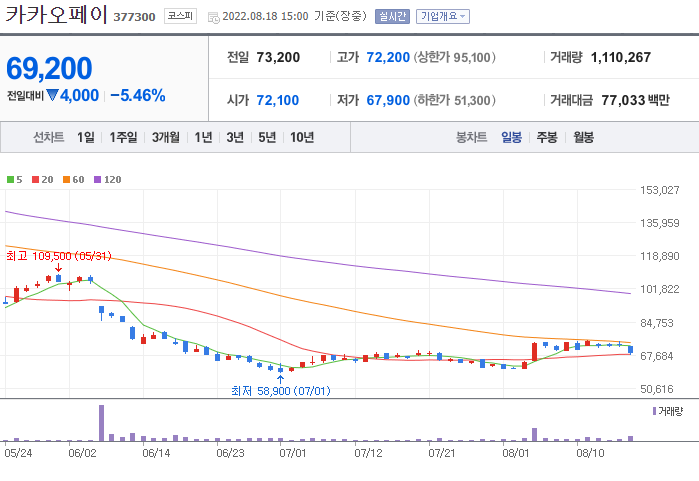Click the red 20-day moving average swatch
This screenshot has height=481, width=699.
(x=36, y=180)
